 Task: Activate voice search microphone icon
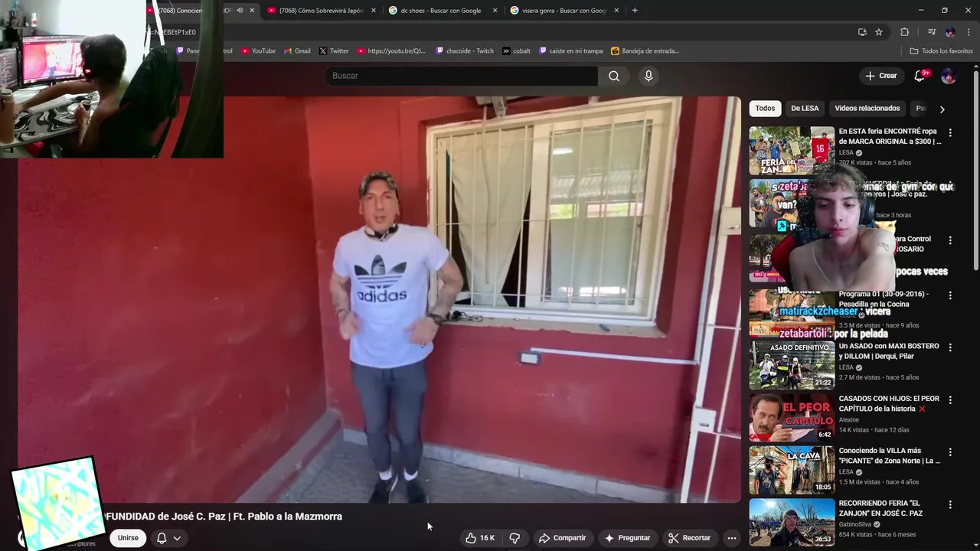648,76
